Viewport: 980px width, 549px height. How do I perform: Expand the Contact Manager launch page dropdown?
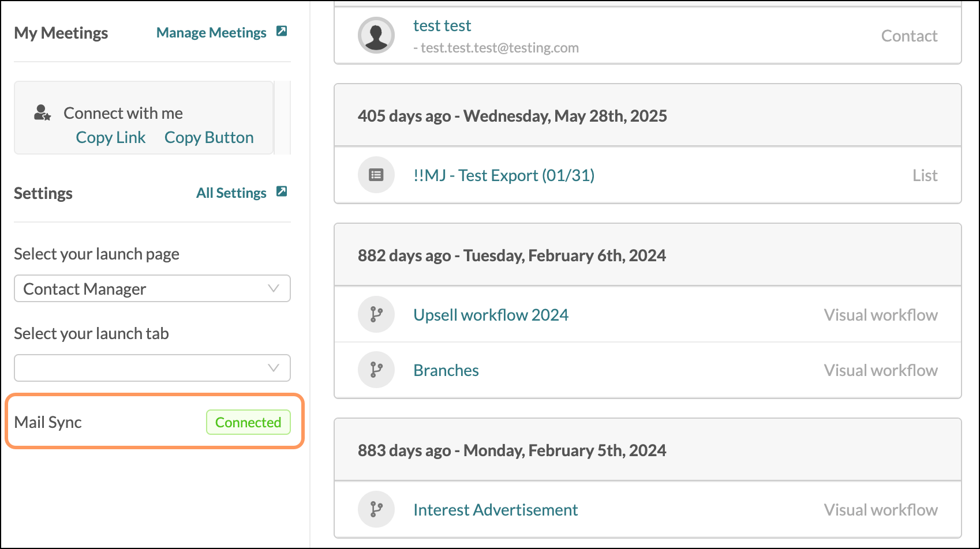pos(152,288)
